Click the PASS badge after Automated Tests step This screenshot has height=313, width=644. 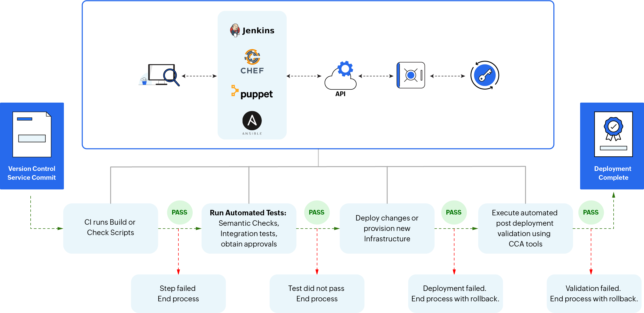pos(310,218)
